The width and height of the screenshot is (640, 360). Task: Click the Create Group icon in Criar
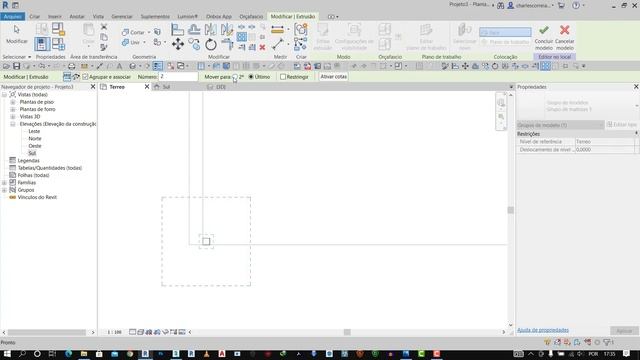[301, 29]
